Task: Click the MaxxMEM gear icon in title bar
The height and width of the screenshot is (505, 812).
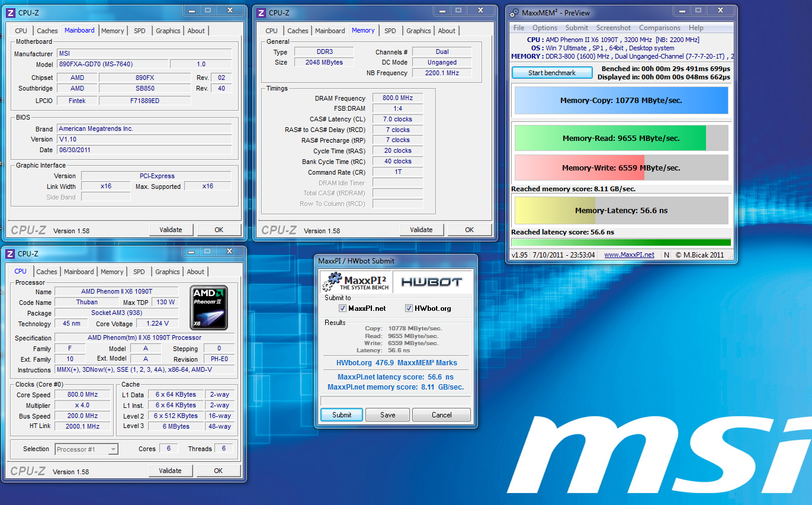Action: pyautogui.click(x=513, y=13)
